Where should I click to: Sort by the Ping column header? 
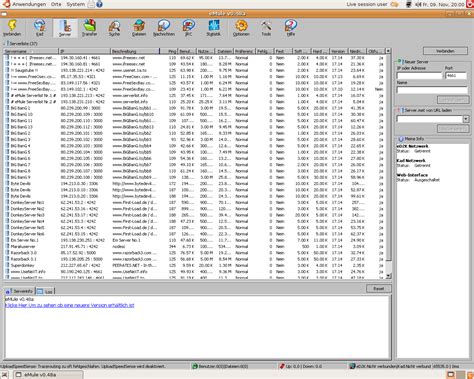point(168,51)
